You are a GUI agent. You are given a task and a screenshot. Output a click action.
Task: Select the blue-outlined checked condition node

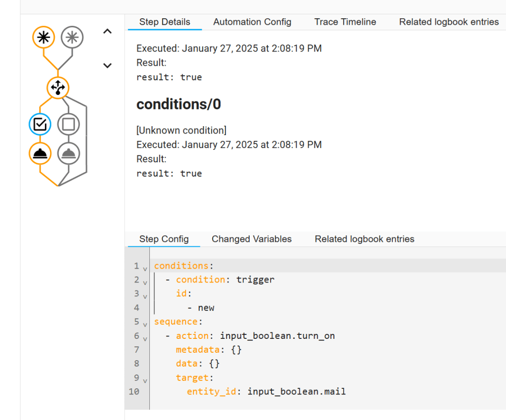point(40,124)
